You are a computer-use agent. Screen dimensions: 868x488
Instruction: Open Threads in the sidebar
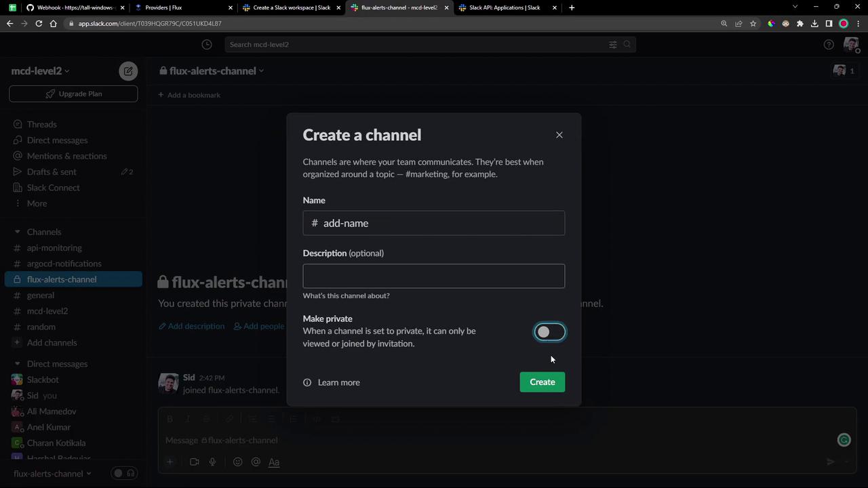41,125
